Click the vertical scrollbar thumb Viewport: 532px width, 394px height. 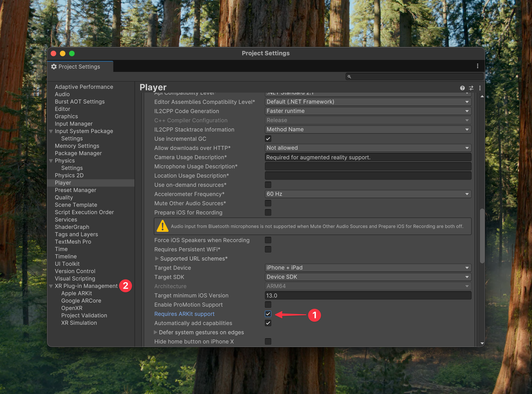482,236
